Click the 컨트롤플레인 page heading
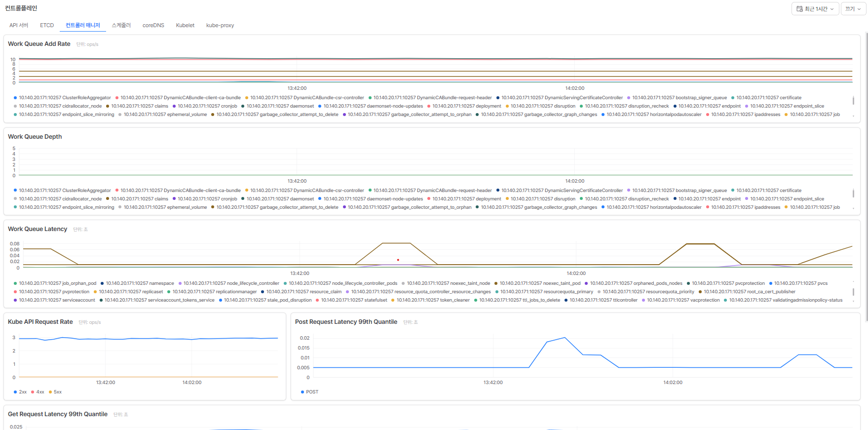 (x=21, y=8)
